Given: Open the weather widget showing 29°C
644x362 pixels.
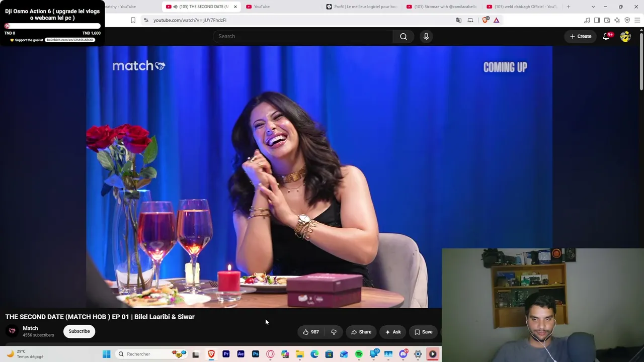Looking at the screenshot, I should (25, 354).
